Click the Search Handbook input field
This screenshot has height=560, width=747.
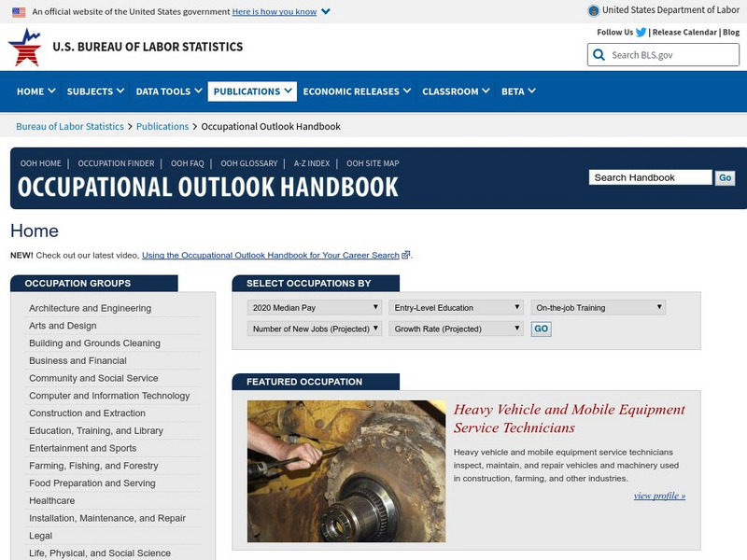650,177
